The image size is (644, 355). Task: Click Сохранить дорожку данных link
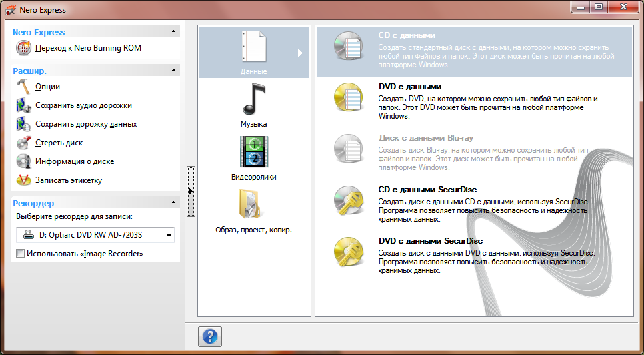[86, 124]
